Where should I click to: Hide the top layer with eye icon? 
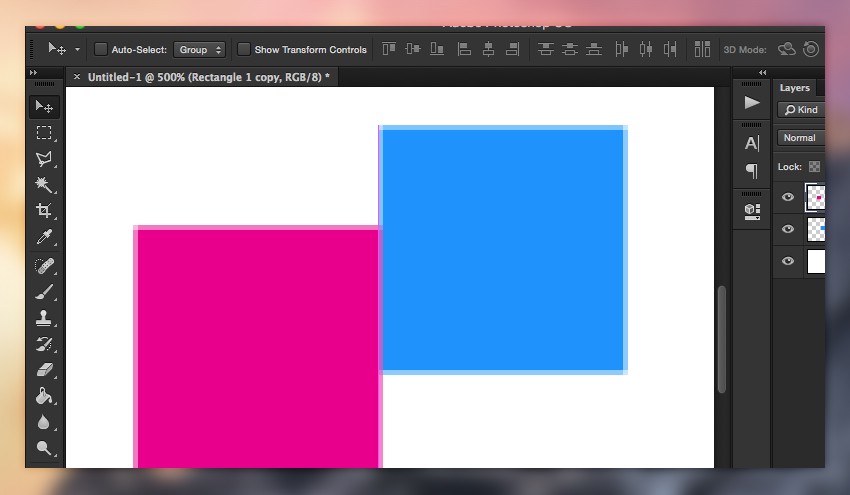788,197
